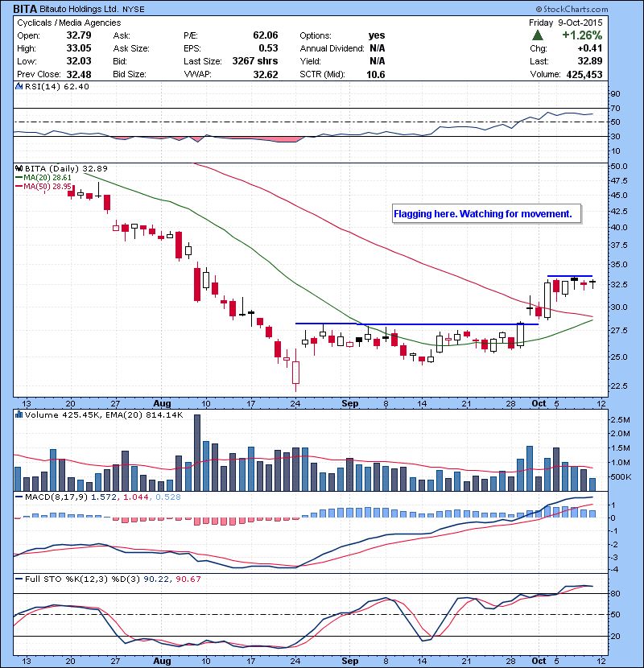Click the NYSE exchange label
The width and height of the screenshot is (644, 668).
tap(134, 10)
